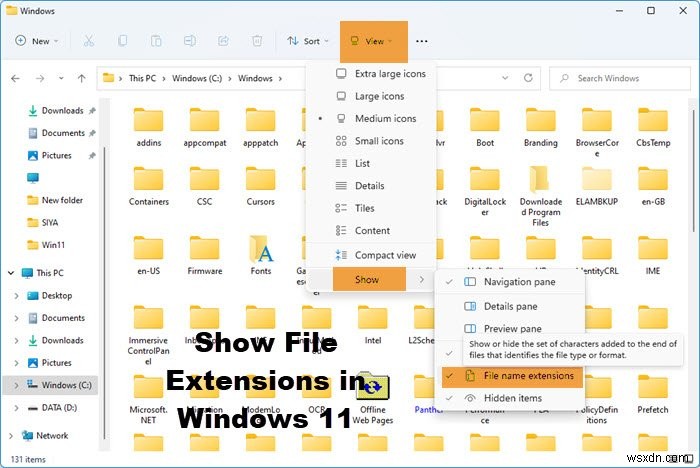Screen dimensions: 700x468
Task: Open the ELAMBKUP folder
Action: point(597,187)
